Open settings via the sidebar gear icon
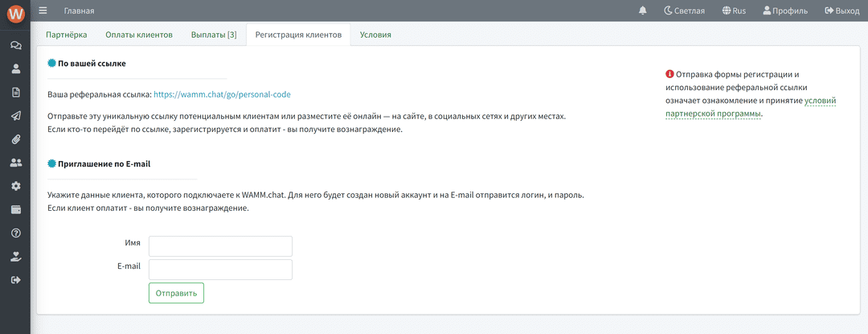Screen dimensions: 868x334 [x=15, y=186]
